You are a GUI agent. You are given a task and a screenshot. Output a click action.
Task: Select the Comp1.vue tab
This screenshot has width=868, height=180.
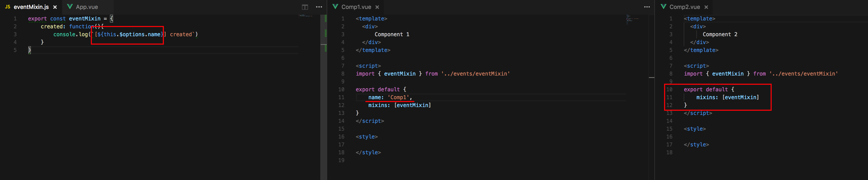click(x=356, y=7)
